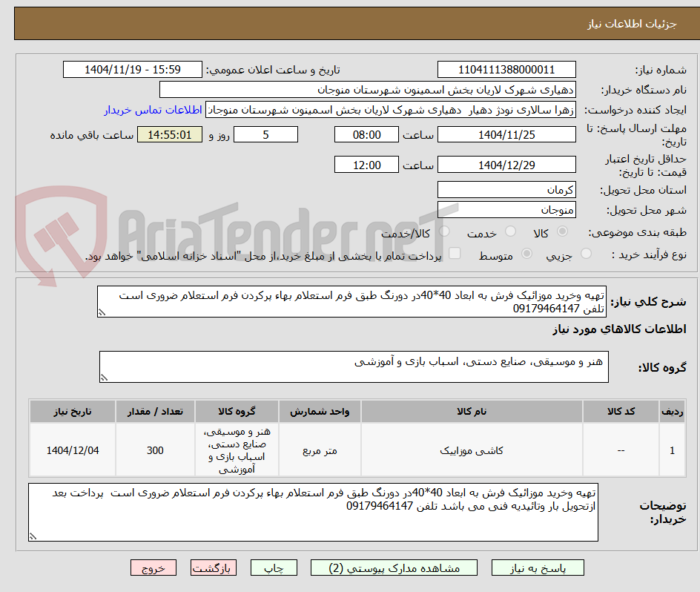The image size is (700, 592).
Task: Click the استان محل تحویل field کرمان
Action: tap(506, 189)
